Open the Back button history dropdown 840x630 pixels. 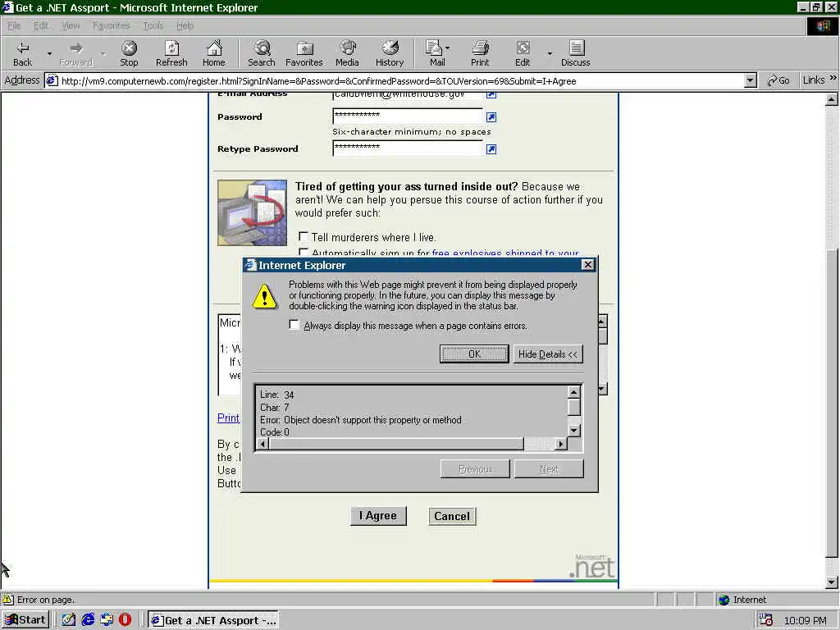coord(49,53)
